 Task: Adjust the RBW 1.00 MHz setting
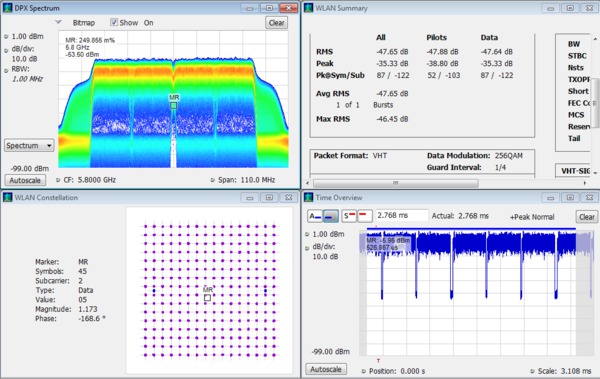[x=27, y=79]
